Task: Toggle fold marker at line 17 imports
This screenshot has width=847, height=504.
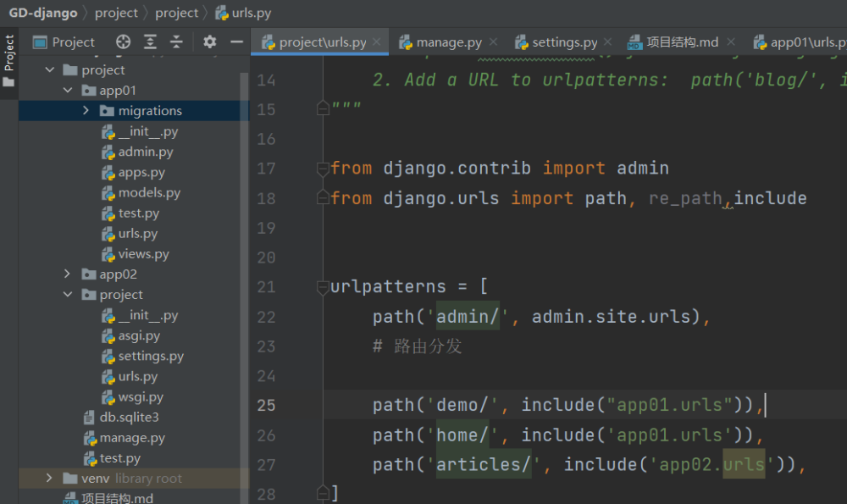Action: point(322,169)
